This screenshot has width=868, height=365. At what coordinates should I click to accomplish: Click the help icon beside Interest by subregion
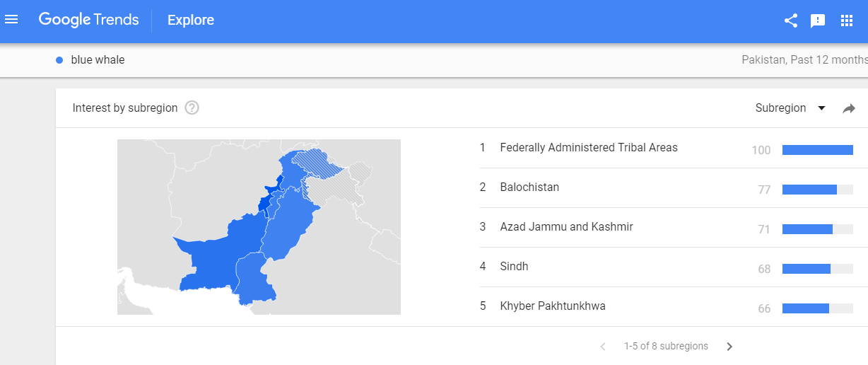click(192, 108)
